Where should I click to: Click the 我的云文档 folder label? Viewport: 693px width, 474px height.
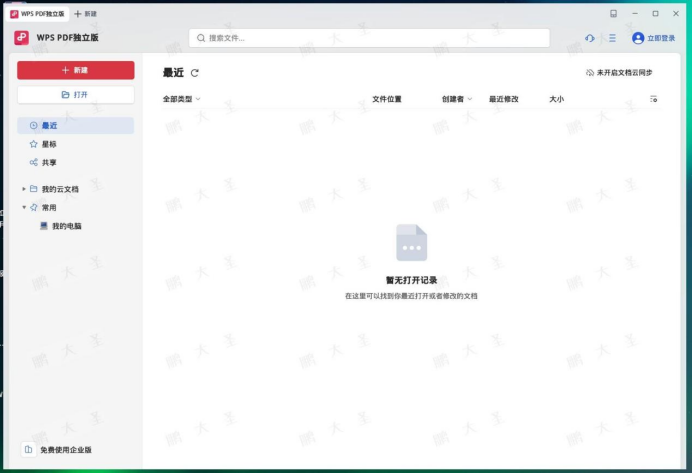click(60, 189)
